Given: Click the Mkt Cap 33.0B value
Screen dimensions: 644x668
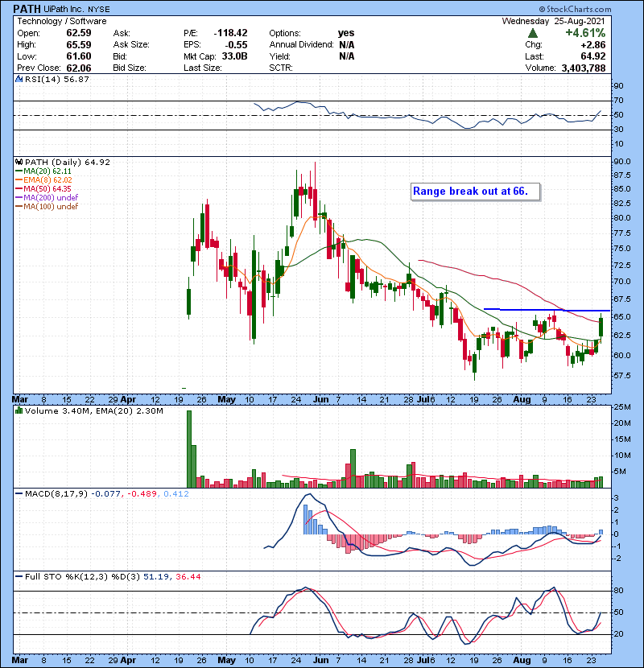Looking at the screenshot, I should (x=234, y=56).
